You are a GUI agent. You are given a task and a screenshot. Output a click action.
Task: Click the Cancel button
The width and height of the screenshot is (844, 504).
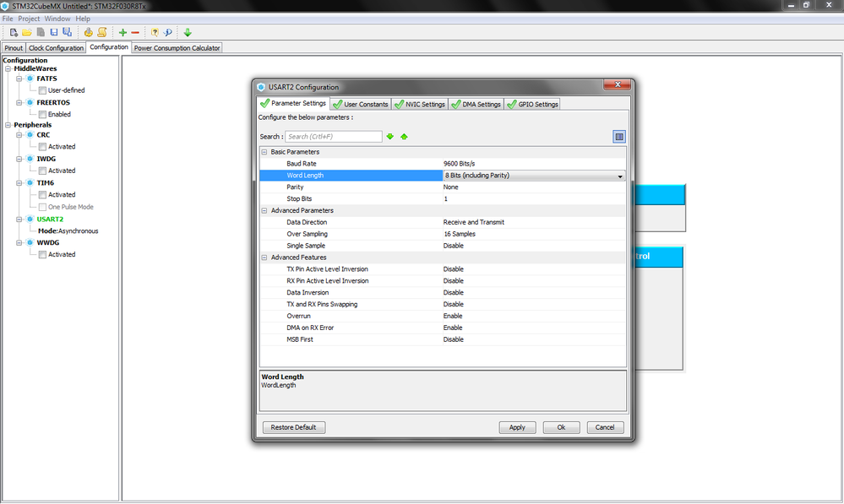(605, 428)
